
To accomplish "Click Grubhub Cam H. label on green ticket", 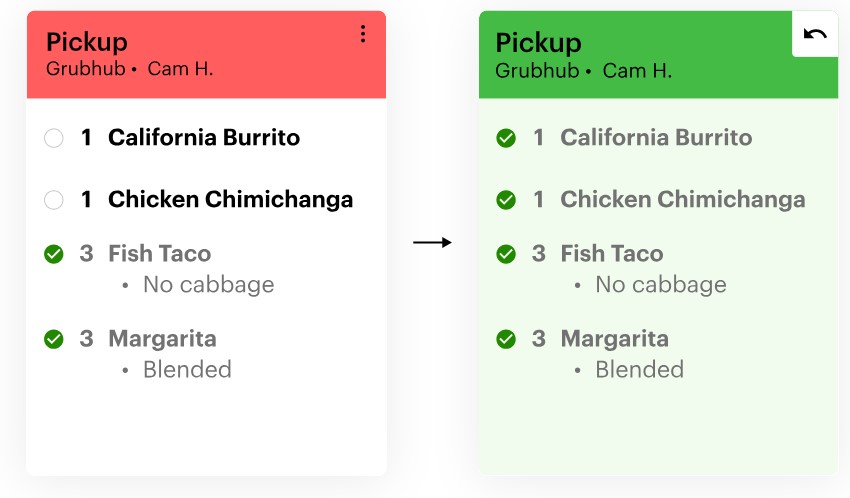I will tap(583, 71).
